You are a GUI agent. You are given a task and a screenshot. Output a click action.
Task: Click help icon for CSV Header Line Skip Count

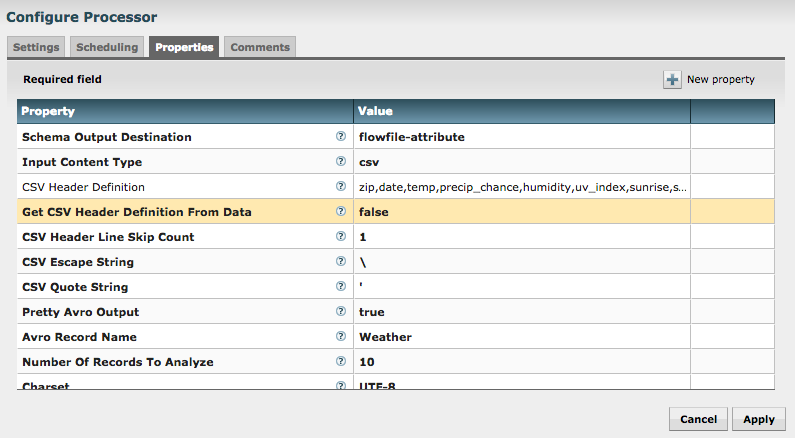click(x=341, y=236)
